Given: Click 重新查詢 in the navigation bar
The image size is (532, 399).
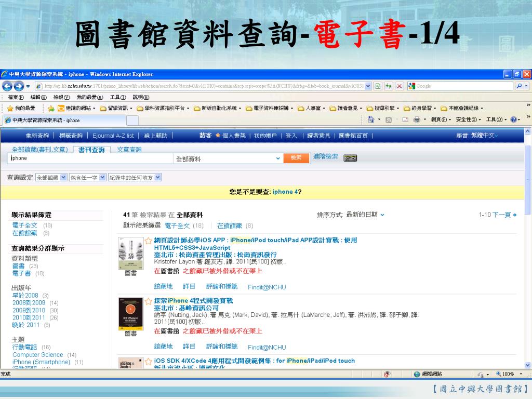Looking at the screenshot, I should coord(37,136).
